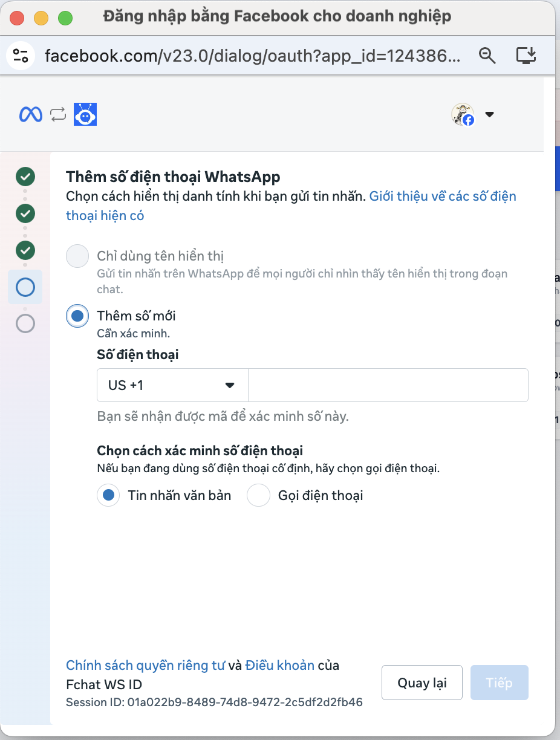Open the 'US +1' country code dropdown

(x=172, y=385)
